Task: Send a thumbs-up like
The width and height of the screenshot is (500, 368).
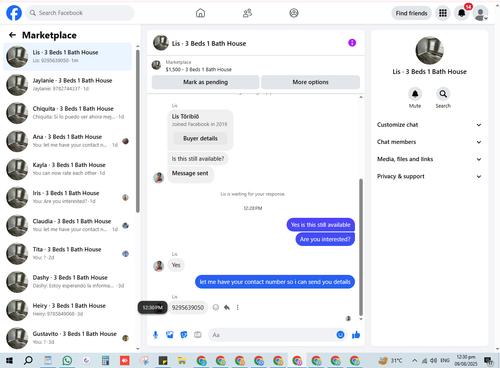Action: pos(356,335)
